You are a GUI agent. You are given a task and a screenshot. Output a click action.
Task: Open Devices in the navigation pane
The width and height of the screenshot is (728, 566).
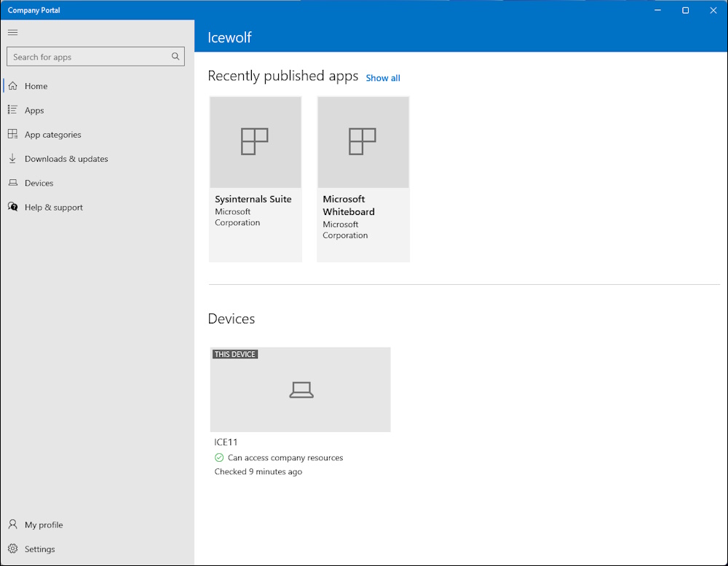(39, 183)
